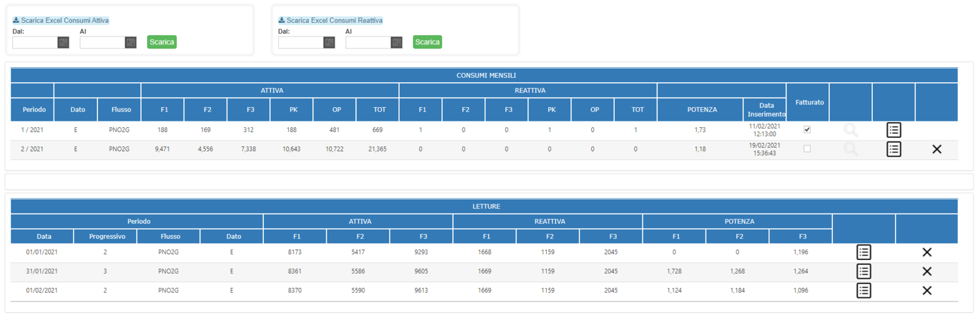Click LETTURE table title
This screenshot has width=980, height=320.
(x=486, y=206)
